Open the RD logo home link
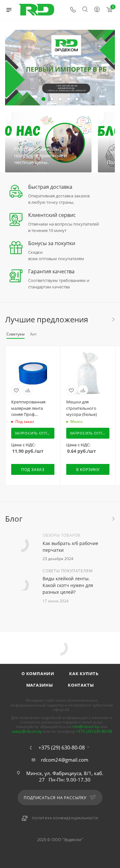This screenshot has height=868, width=120. pos(36,10)
